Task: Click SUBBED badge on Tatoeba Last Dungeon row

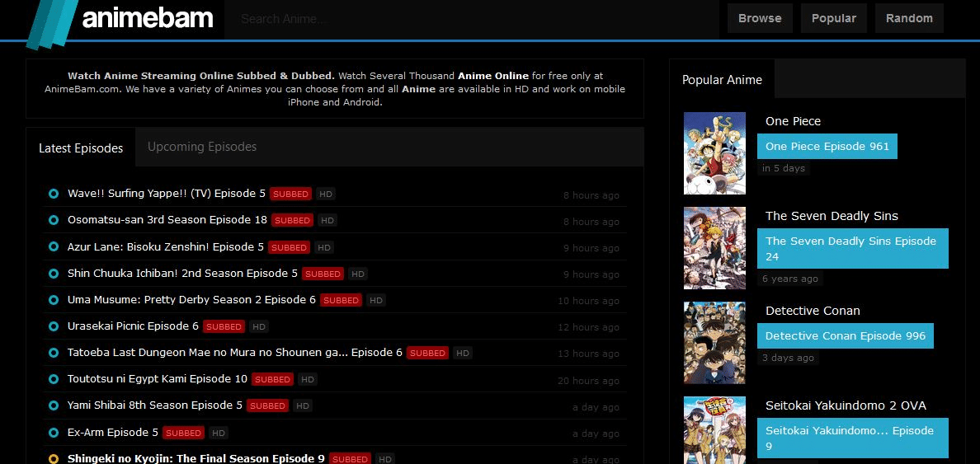Action: point(427,353)
